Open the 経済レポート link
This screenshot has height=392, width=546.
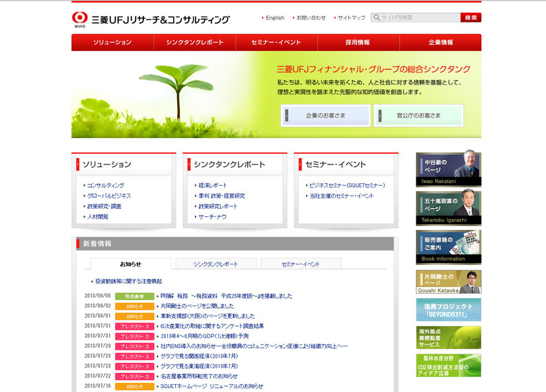[212, 186]
